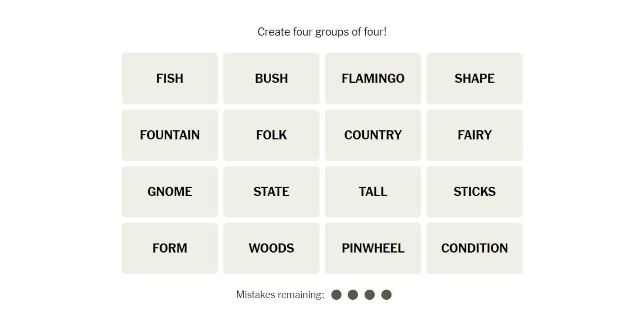This screenshot has width=644, height=322.
Task: Tap the FAIRY tile
Action: coord(474,135)
